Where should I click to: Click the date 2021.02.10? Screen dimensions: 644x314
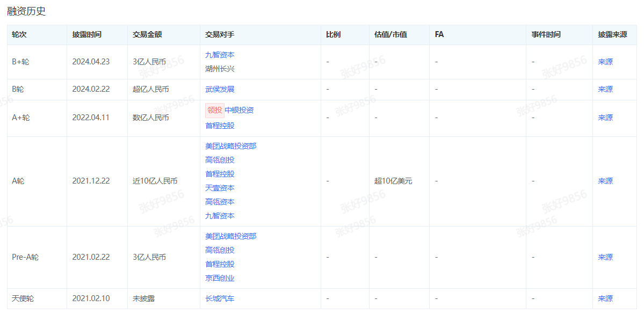(x=91, y=298)
